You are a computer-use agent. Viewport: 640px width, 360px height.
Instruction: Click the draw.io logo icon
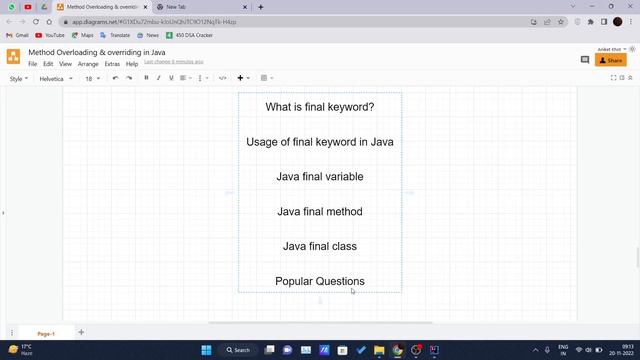point(13,57)
